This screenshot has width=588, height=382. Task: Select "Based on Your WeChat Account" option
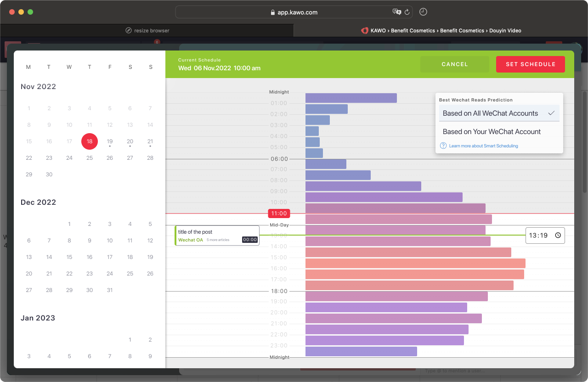(x=492, y=131)
